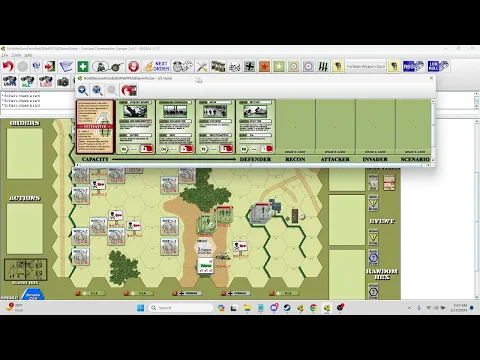The image size is (480, 360).
Task: Click the second magnifier zoom icon in US Hand
Action: (97, 90)
